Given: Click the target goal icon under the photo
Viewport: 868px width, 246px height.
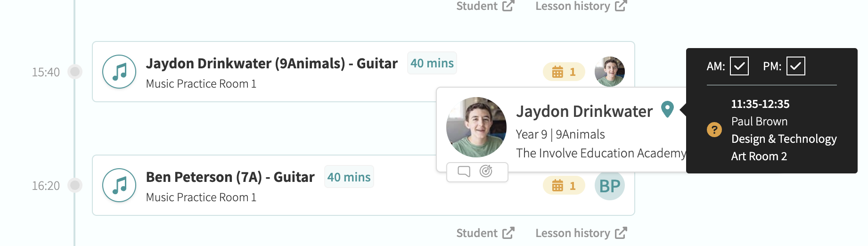Looking at the screenshot, I should [x=486, y=171].
